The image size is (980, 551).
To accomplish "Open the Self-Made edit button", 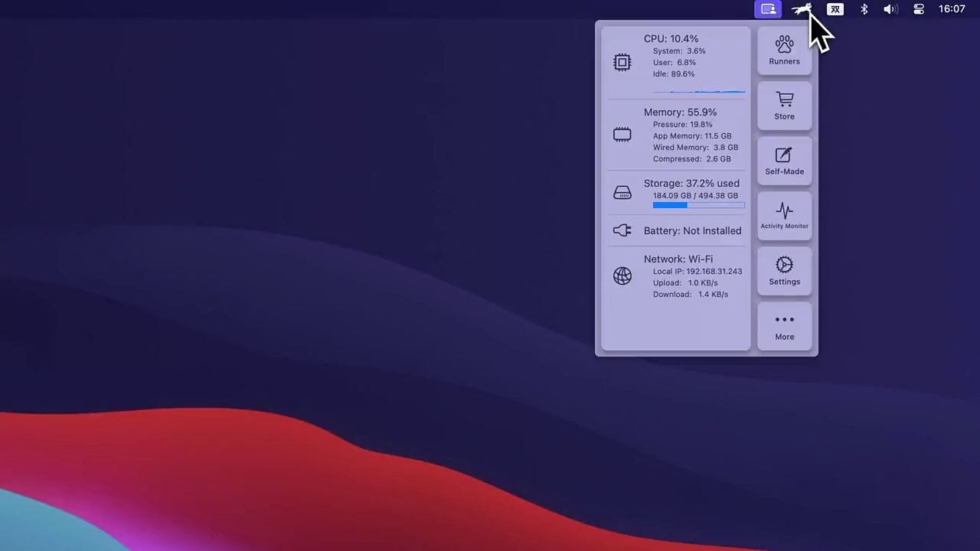I will 784,161.
